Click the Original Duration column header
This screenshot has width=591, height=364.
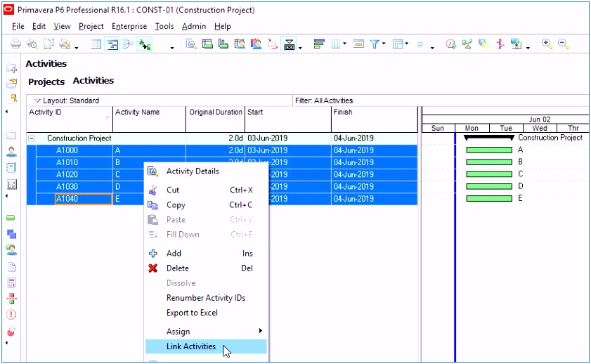click(216, 119)
